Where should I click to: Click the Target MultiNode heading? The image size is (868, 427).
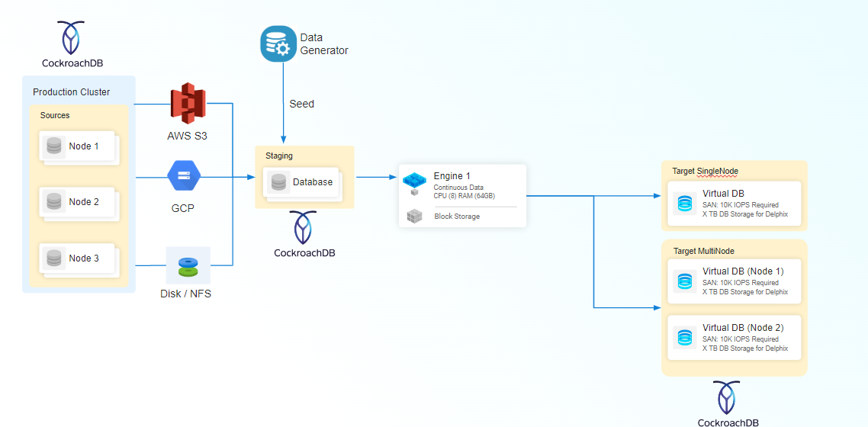[703, 251]
